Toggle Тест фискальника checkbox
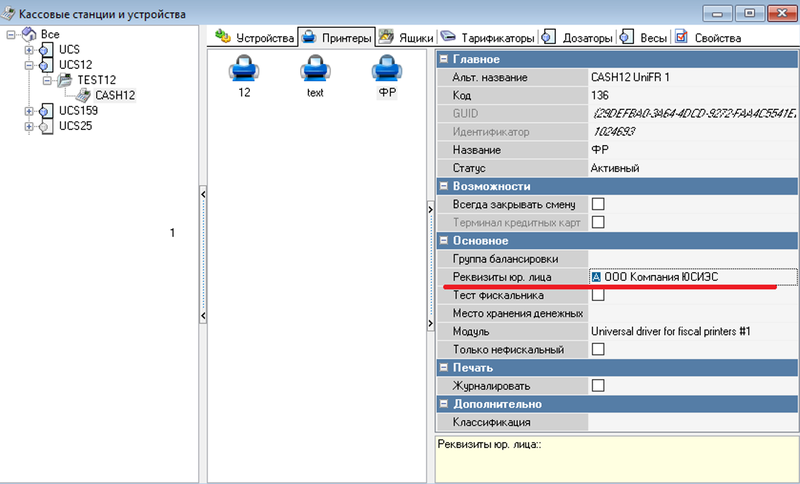 point(598,295)
